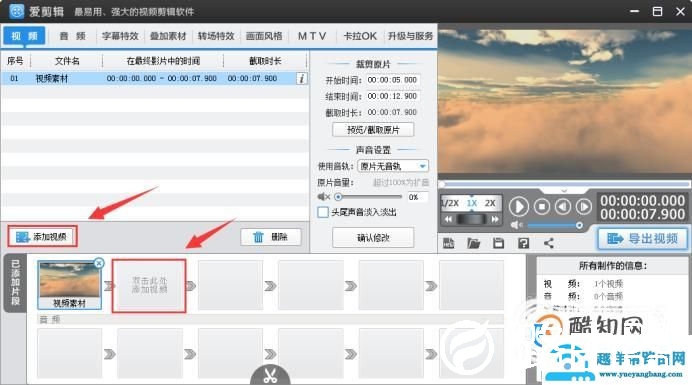Click the save-as disk icon
This screenshot has height=385, width=692.
tap(523, 243)
